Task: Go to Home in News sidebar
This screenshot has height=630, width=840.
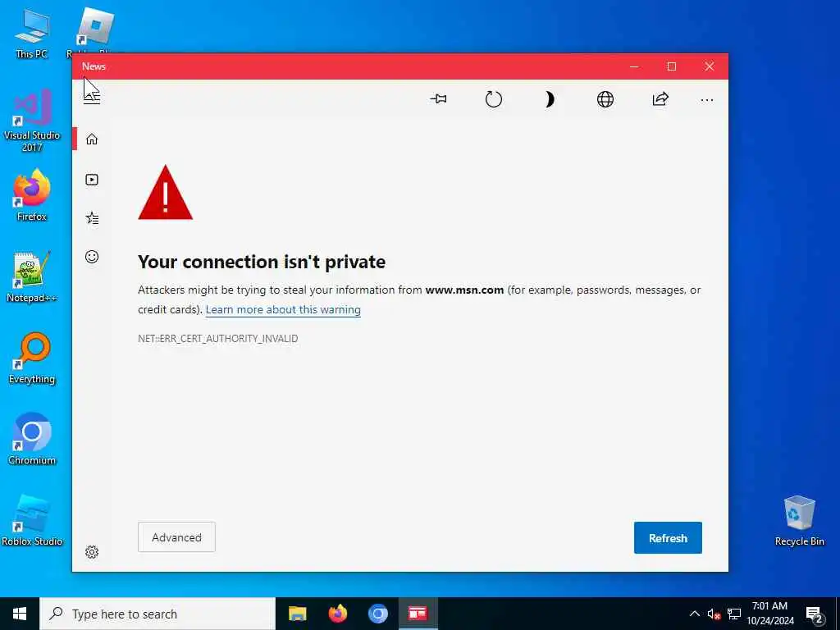Action: [x=92, y=139]
